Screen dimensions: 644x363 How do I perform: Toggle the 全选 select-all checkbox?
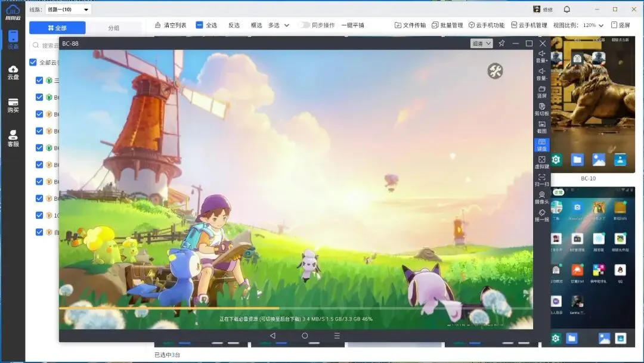coord(199,25)
